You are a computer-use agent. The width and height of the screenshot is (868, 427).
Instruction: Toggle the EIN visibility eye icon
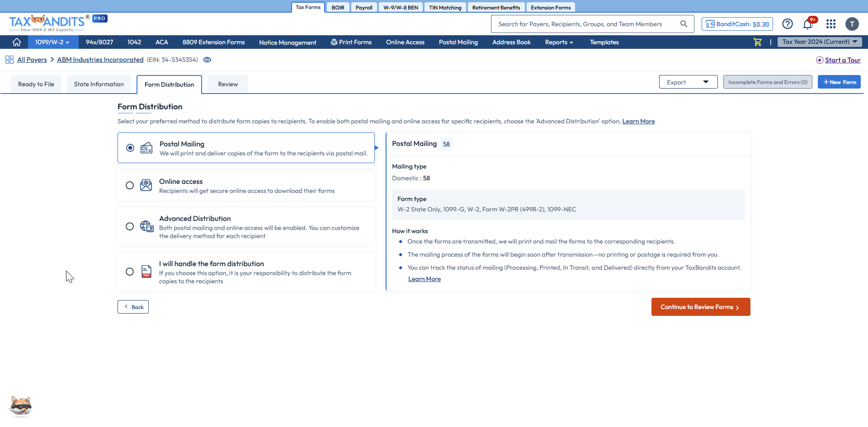[207, 60]
